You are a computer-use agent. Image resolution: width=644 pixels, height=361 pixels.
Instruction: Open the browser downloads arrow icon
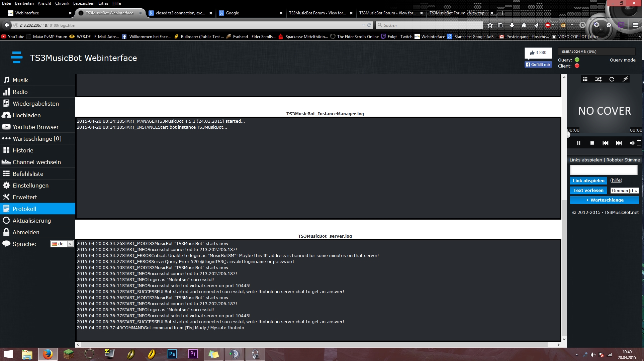coord(512,25)
